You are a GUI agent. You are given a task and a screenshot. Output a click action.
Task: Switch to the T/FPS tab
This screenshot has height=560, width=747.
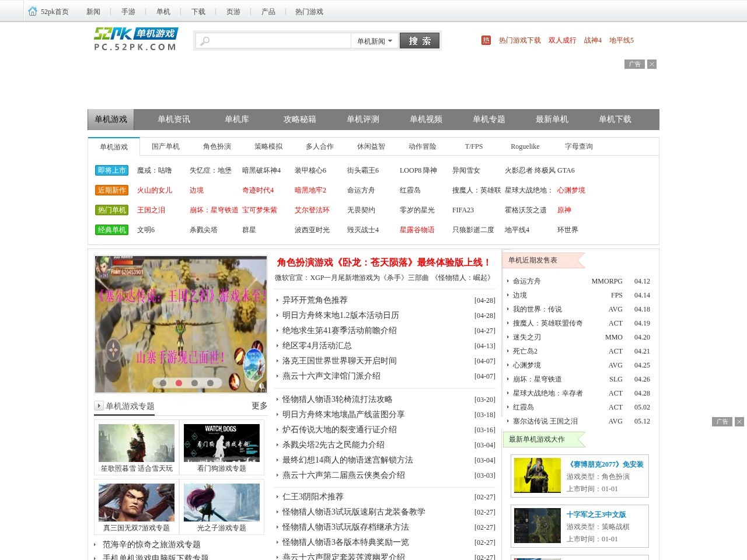[474, 146]
